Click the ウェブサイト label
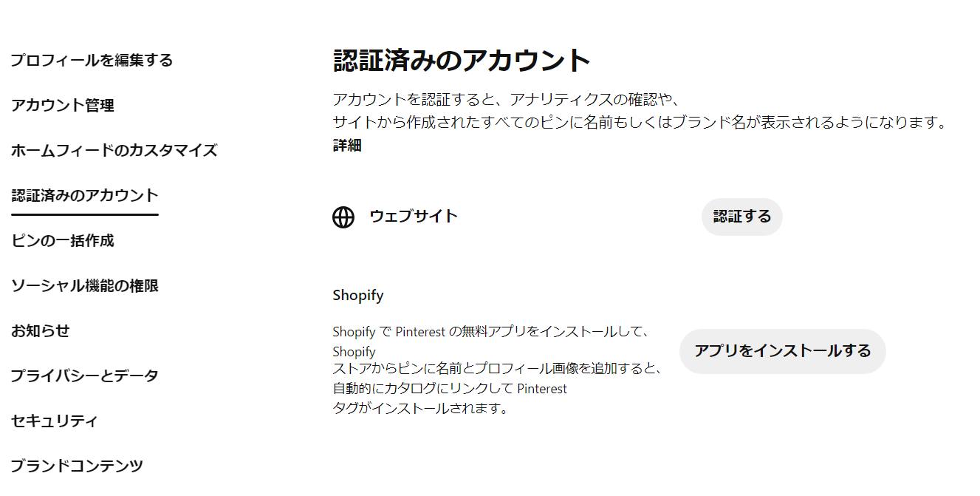 [x=414, y=217]
